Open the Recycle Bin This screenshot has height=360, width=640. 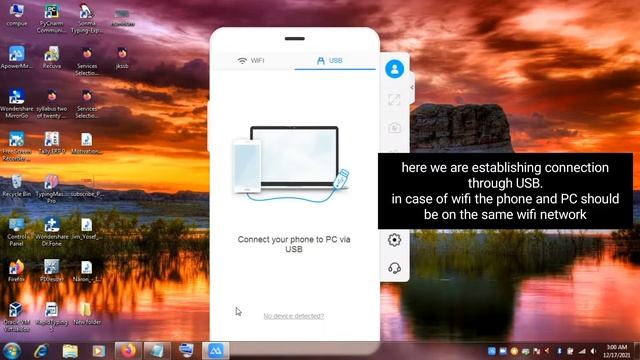pos(17,186)
